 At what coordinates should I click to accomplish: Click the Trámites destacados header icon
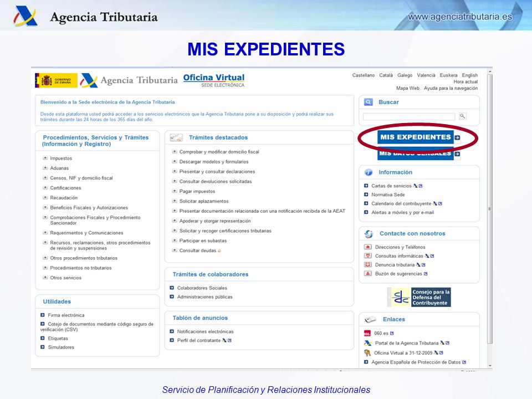click(x=176, y=137)
